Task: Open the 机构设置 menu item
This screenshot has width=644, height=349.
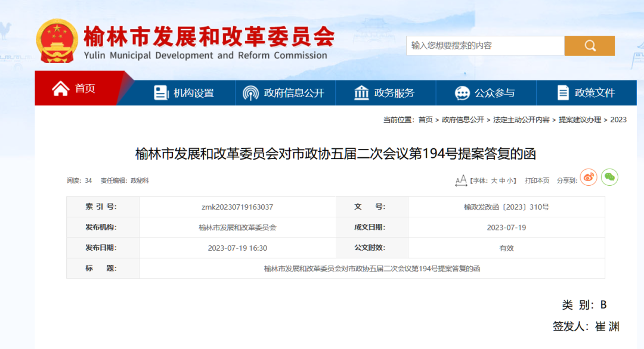Action: coord(184,93)
